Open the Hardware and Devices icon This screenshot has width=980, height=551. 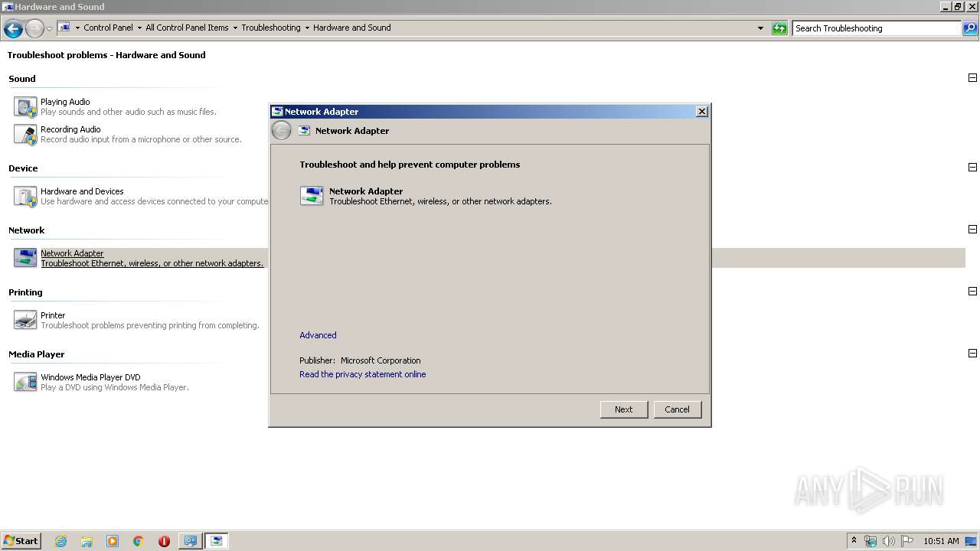(25, 196)
